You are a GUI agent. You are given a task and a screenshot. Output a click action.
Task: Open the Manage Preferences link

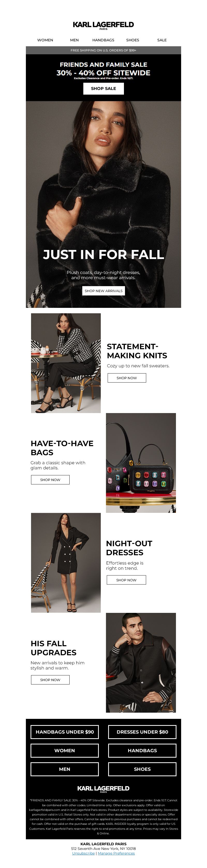(116, 853)
